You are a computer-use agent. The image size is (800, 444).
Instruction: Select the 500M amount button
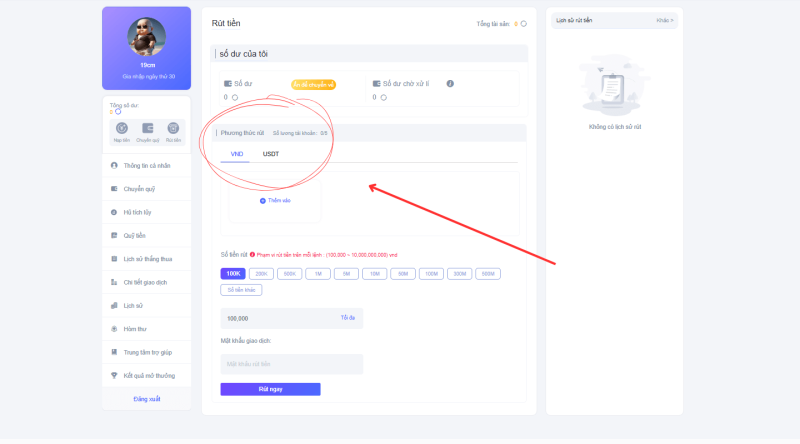(x=488, y=274)
